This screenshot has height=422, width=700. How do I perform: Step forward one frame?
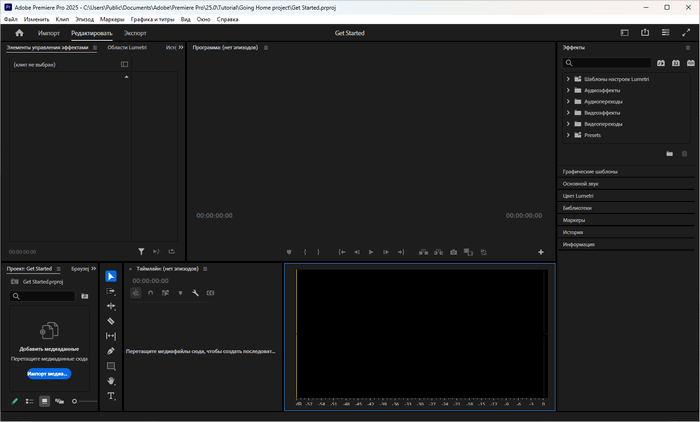click(x=386, y=252)
